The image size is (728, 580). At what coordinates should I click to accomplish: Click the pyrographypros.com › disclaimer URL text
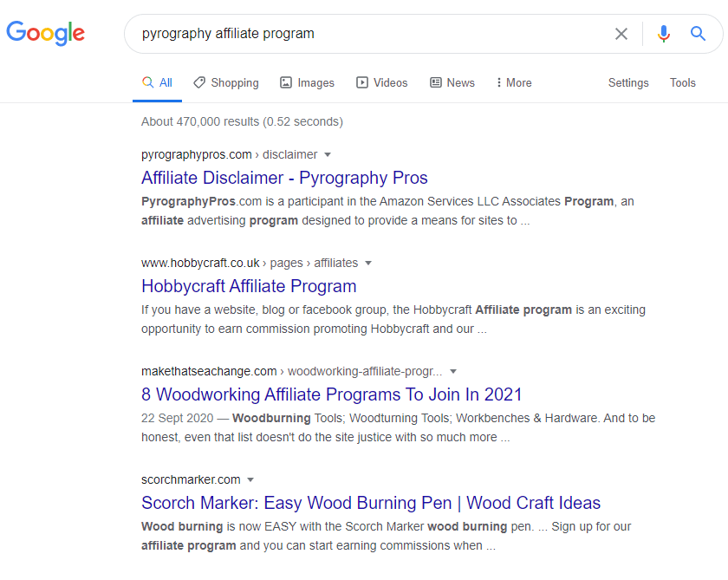(230, 154)
